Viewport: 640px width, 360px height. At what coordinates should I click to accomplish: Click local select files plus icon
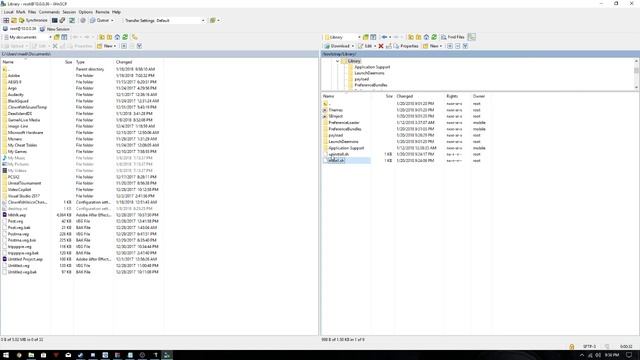point(124,46)
